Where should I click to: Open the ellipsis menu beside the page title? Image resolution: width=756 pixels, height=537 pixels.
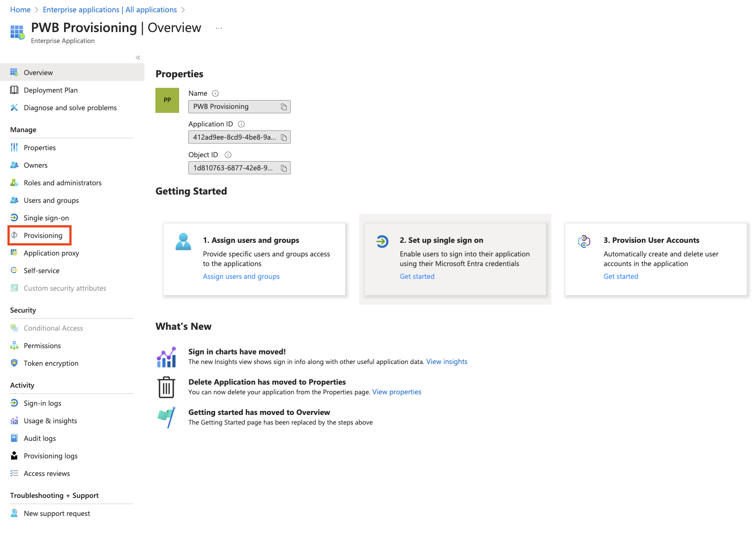219,28
